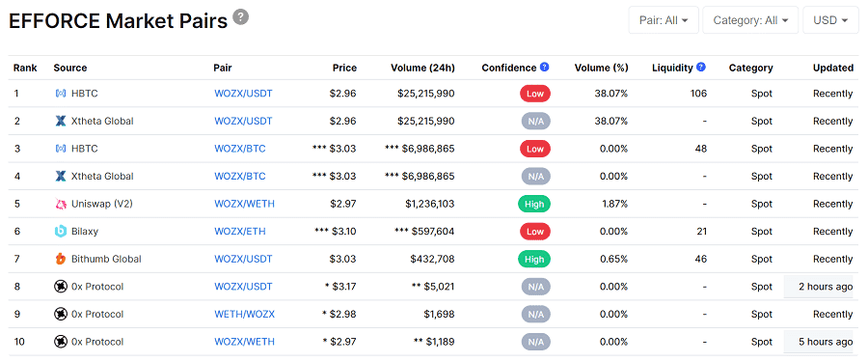Click the 0x Protocol logo in rank 10 row
Viewport: 868px width, 362px height.
point(61,342)
